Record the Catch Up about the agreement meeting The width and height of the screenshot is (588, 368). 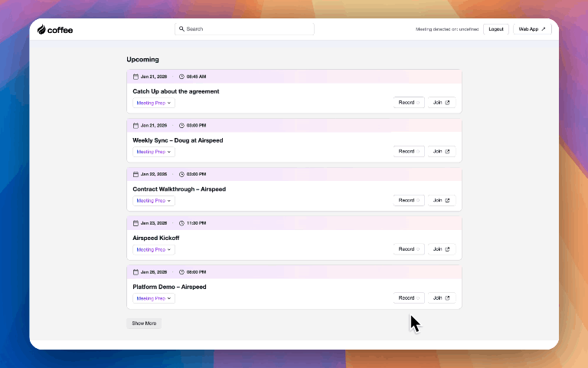click(409, 103)
